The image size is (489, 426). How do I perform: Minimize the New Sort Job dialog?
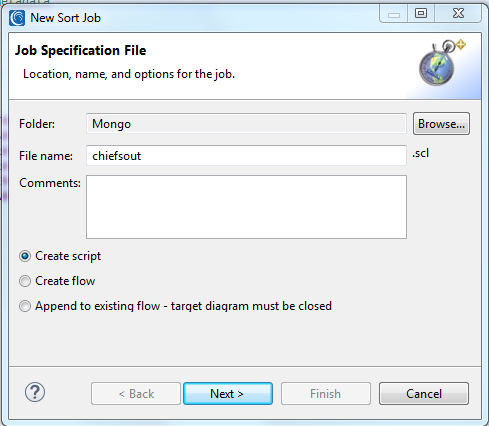[394, 14]
